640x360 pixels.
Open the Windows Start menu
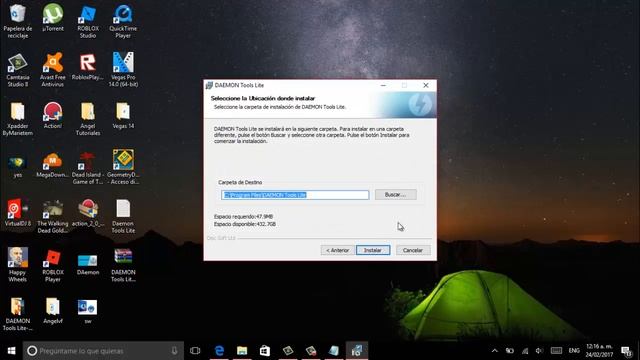11,351
